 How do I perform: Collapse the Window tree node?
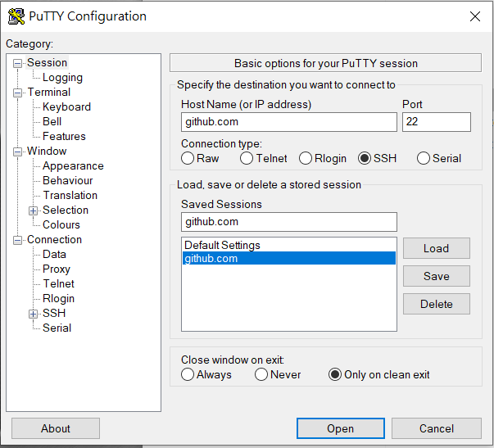(18, 152)
